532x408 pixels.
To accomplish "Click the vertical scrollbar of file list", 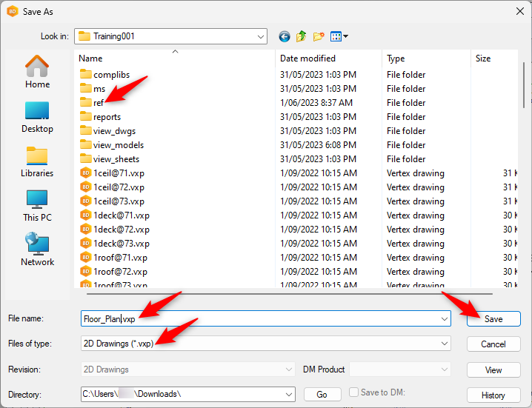I will 524,85.
